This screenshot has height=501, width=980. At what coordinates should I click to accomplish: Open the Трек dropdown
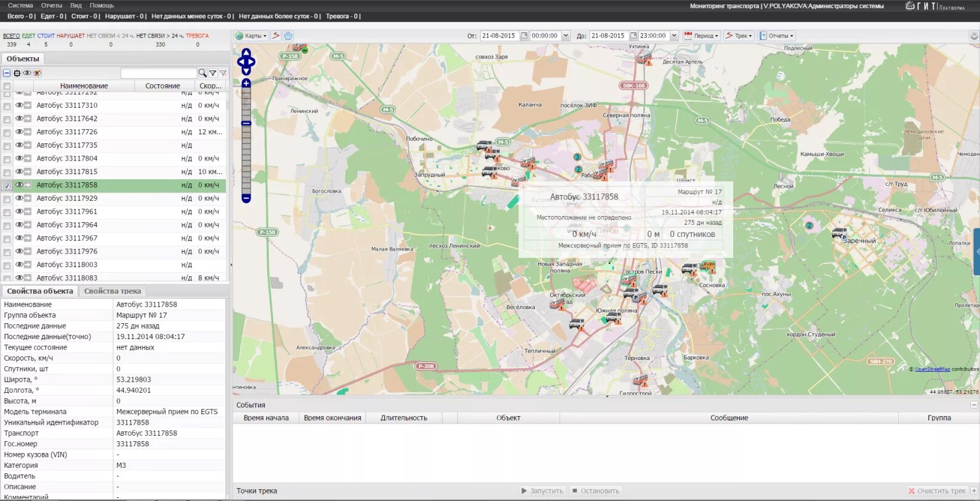(739, 36)
